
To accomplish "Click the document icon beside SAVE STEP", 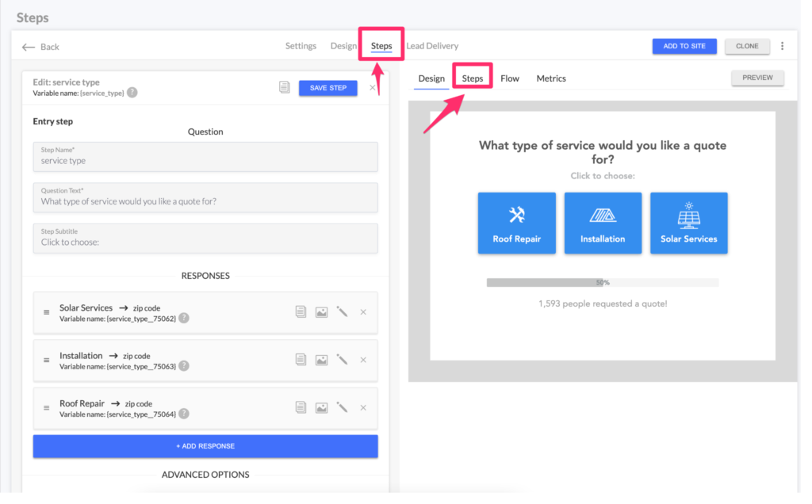I will coord(285,87).
